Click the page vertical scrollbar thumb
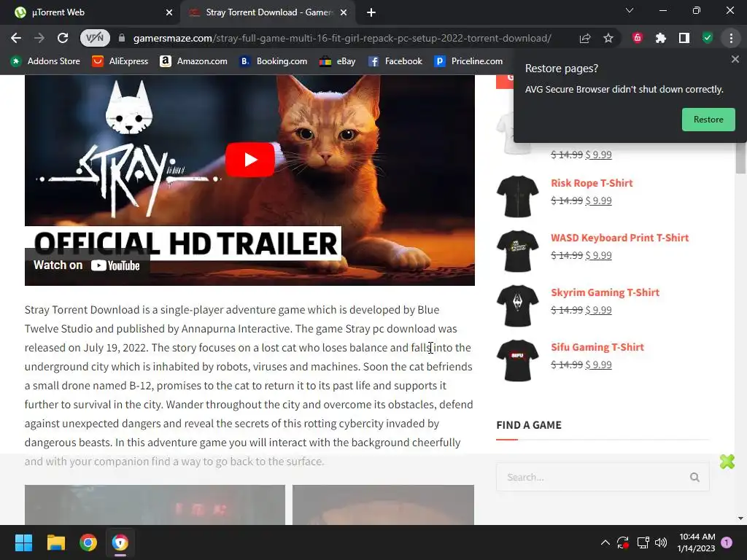The image size is (747, 560). point(740,157)
